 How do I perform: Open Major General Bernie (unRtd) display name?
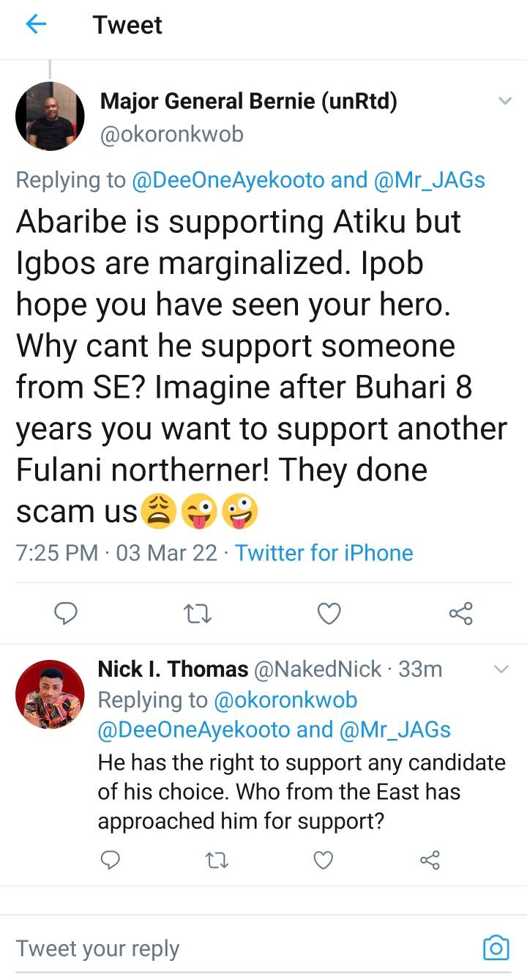click(248, 102)
